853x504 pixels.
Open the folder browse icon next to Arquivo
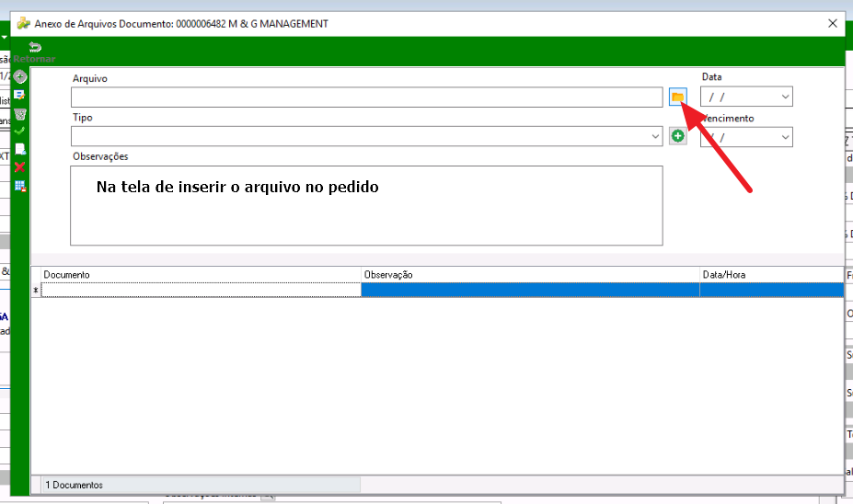click(x=678, y=97)
